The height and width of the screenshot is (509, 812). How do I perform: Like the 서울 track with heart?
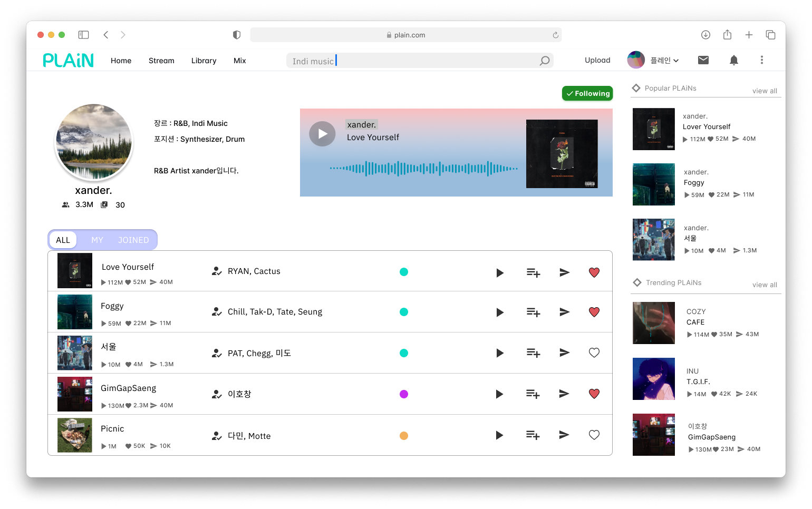click(x=594, y=353)
